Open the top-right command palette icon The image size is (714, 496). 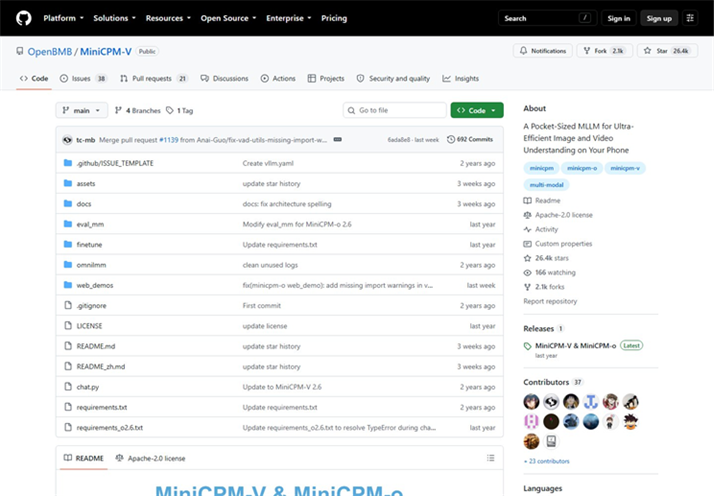(x=690, y=18)
